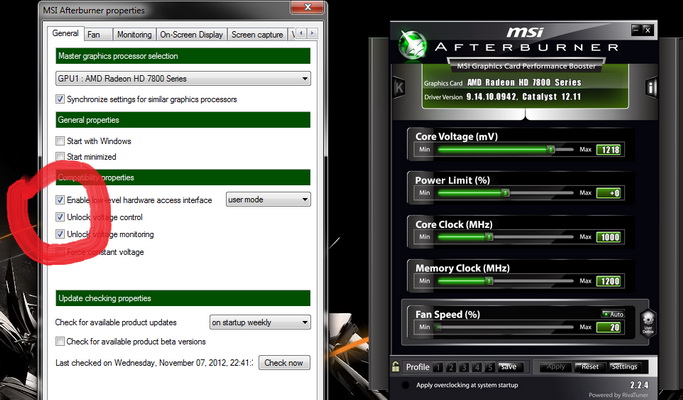The image size is (683, 400).
Task: Close the MSI Afterburner properties dialog
Action: (x=308, y=7)
